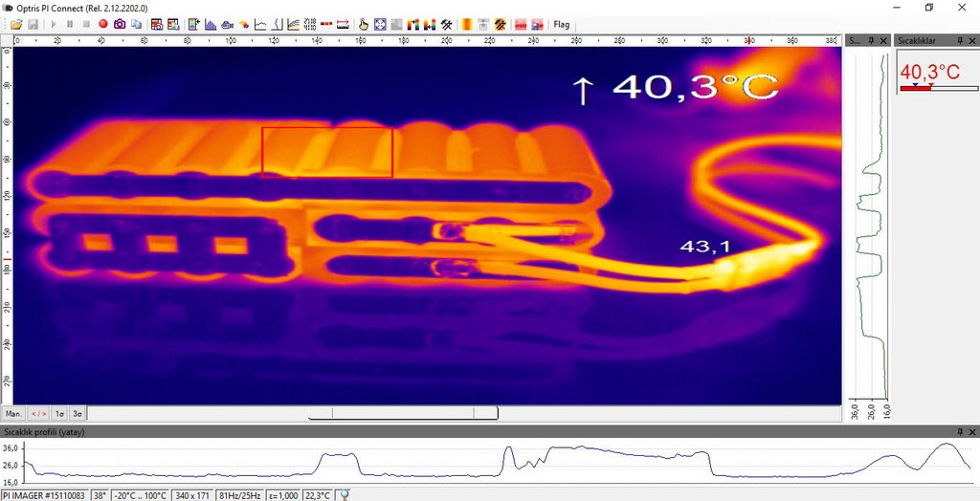Enable the </> min/max scaling button
Viewport: 980px width, 501px height.
coord(38,414)
